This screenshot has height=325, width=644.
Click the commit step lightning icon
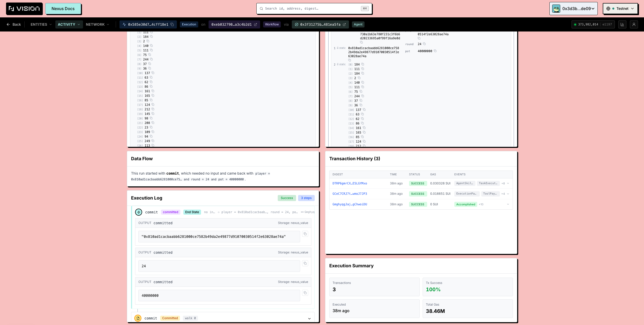coord(138,212)
